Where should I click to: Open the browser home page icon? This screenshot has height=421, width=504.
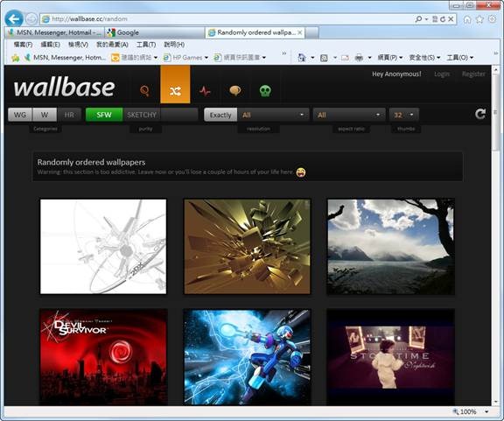[x=467, y=19]
